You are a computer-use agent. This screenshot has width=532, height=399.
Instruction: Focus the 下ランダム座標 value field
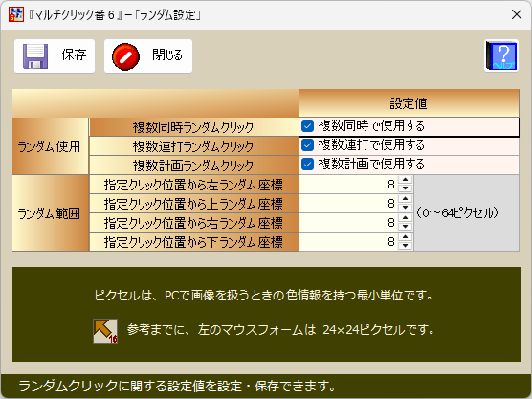(x=349, y=241)
